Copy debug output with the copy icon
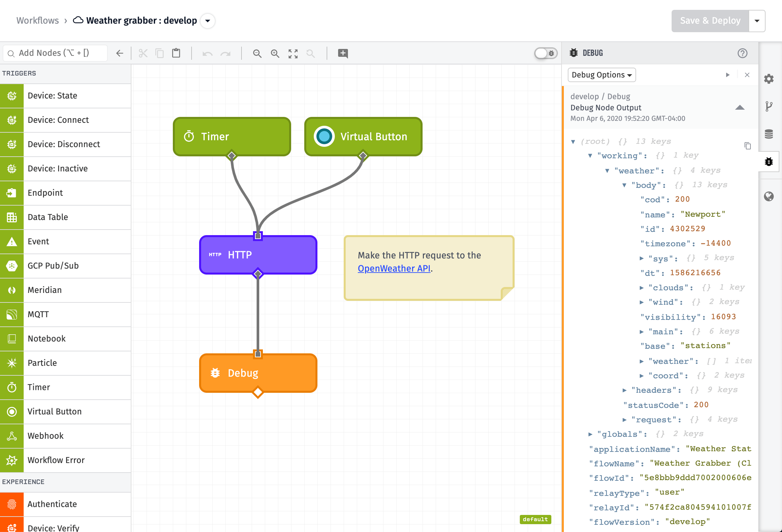 748,146
